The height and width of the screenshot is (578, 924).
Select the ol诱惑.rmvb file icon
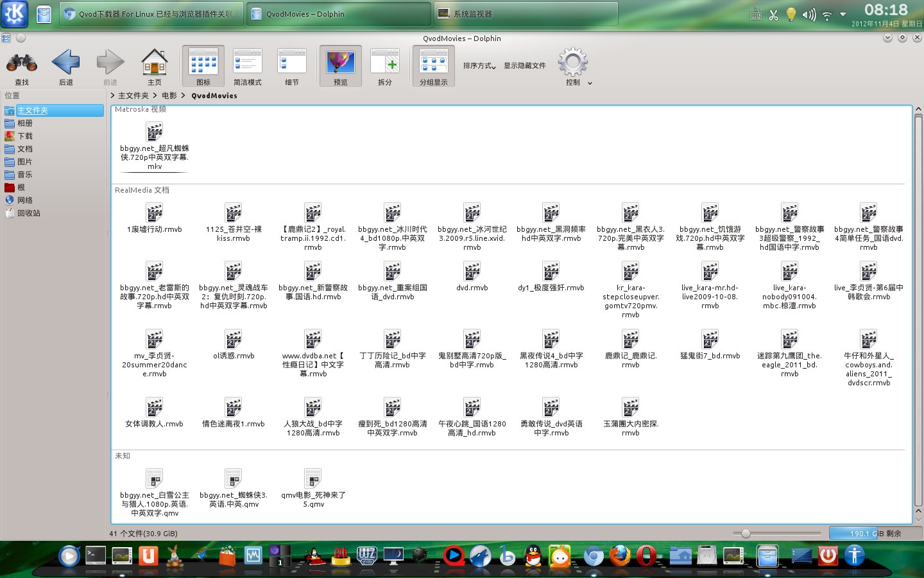click(234, 339)
